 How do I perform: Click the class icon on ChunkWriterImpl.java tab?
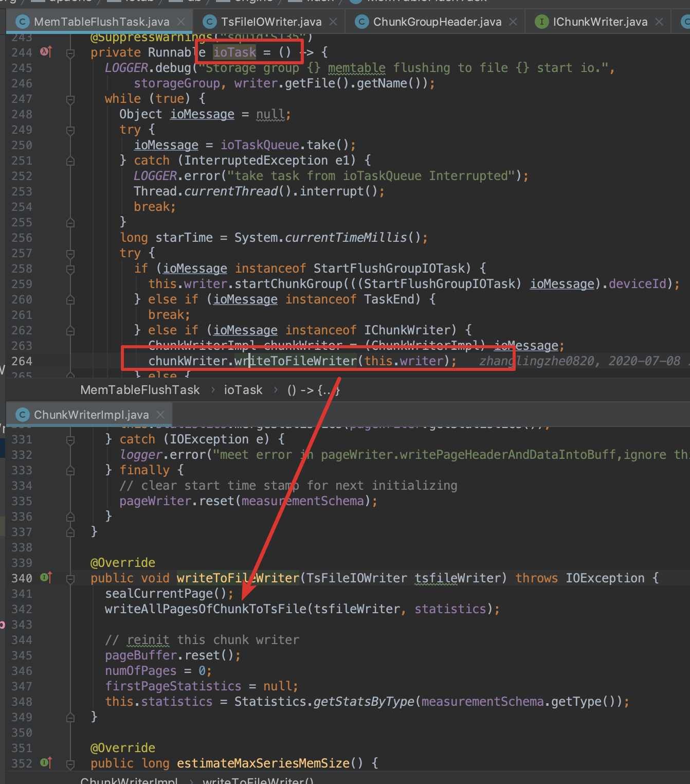point(22,415)
